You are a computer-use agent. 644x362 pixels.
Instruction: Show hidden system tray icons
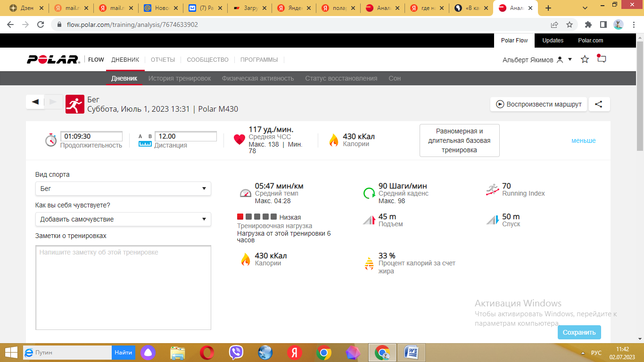tap(584, 353)
